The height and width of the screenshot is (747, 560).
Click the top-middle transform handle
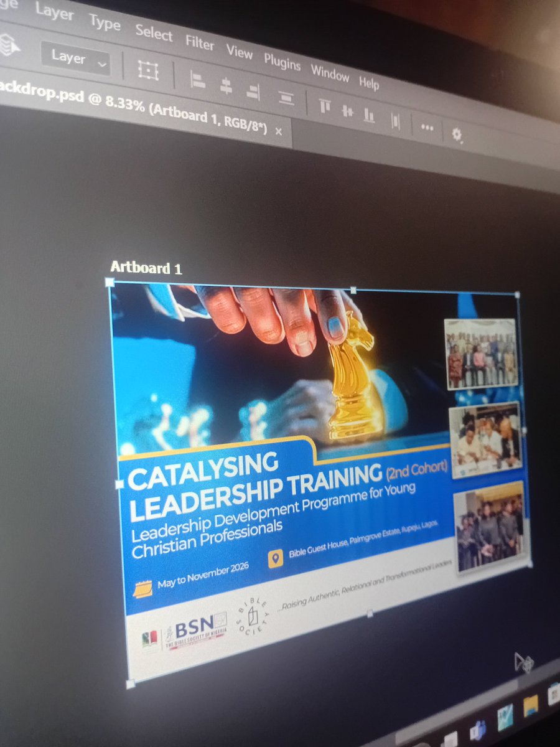pyautogui.click(x=353, y=289)
